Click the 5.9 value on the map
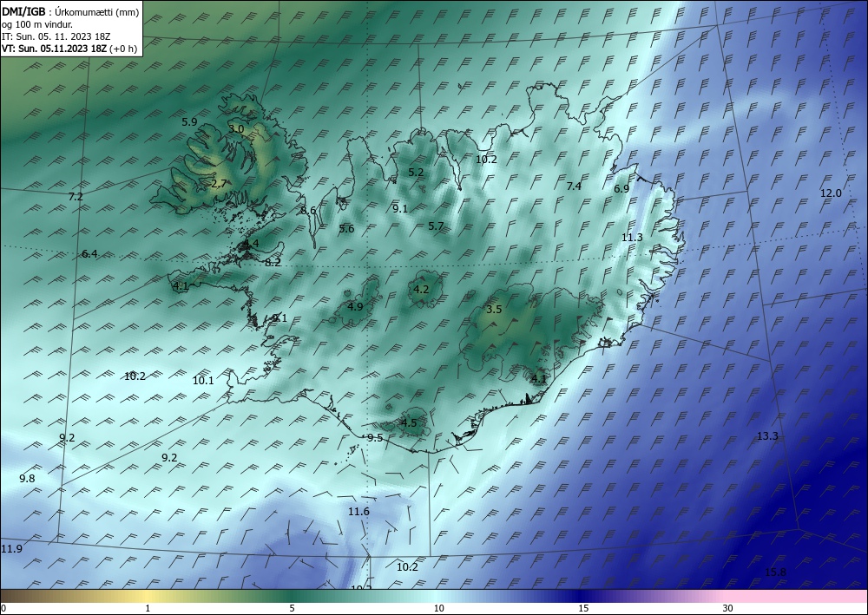 point(189,122)
